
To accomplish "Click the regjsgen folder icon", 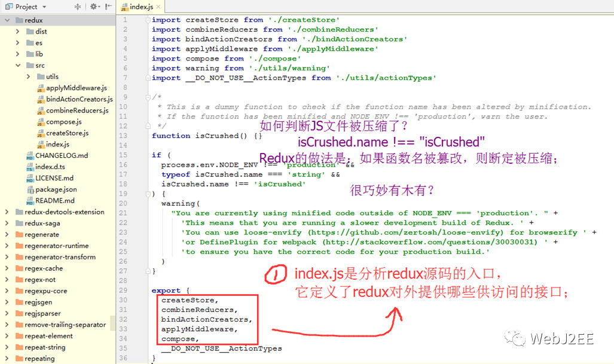I will click(x=19, y=302).
